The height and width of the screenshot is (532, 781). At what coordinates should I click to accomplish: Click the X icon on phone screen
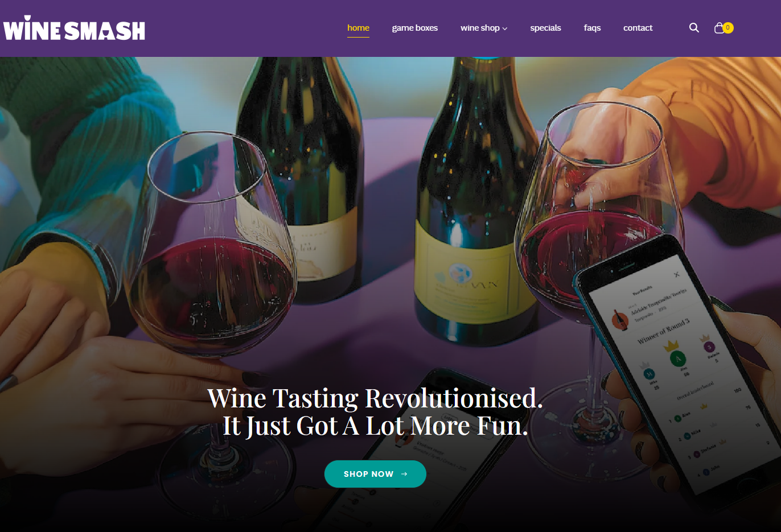677,274
